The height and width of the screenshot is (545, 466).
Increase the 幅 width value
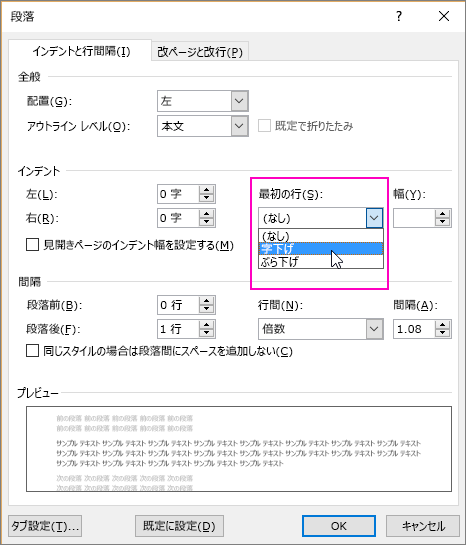coord(443,214)
